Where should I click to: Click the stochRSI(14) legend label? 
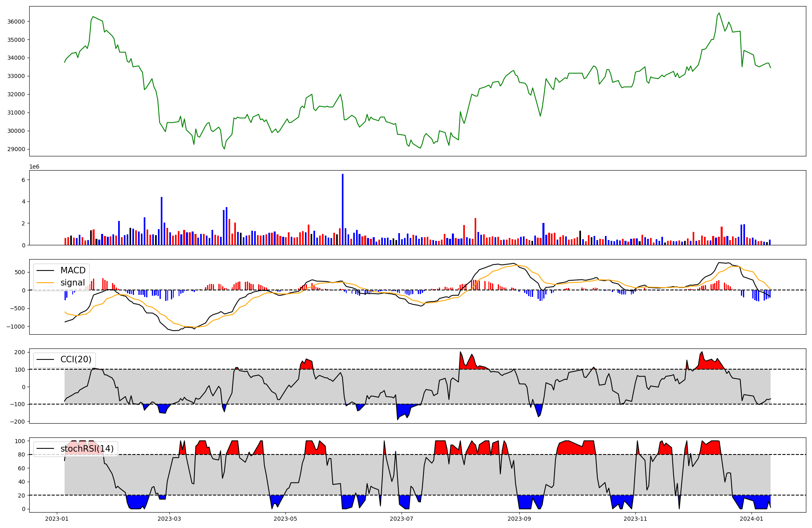[x=87, y=449]
